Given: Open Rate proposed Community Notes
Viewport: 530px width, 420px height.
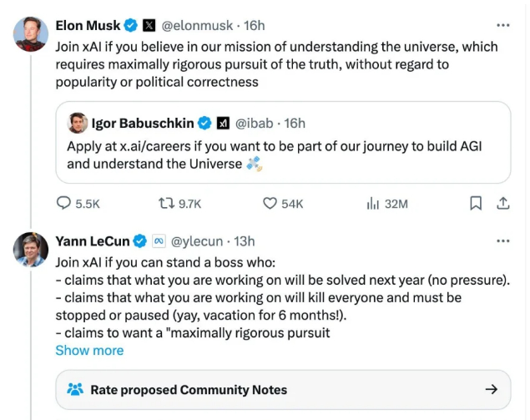Looking at the screenshot, I should (x=189, y=390).
